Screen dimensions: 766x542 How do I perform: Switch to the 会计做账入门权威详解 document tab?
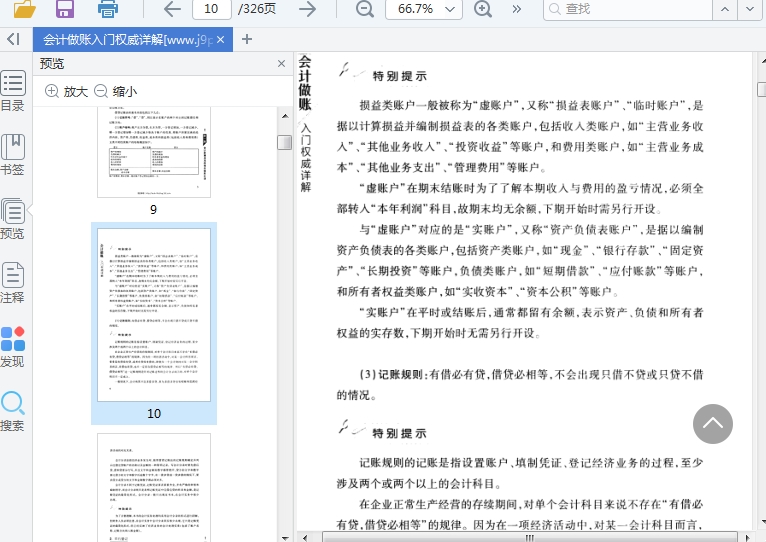tap(128, 40)
